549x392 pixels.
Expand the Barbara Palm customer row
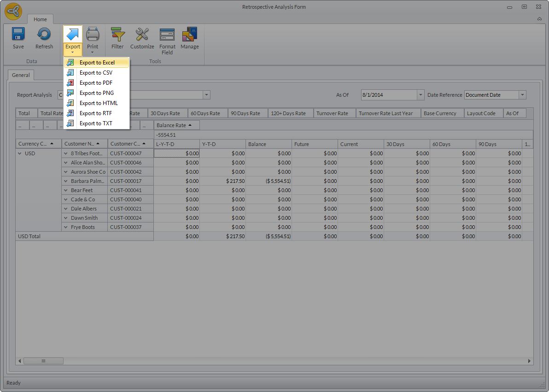66,181
